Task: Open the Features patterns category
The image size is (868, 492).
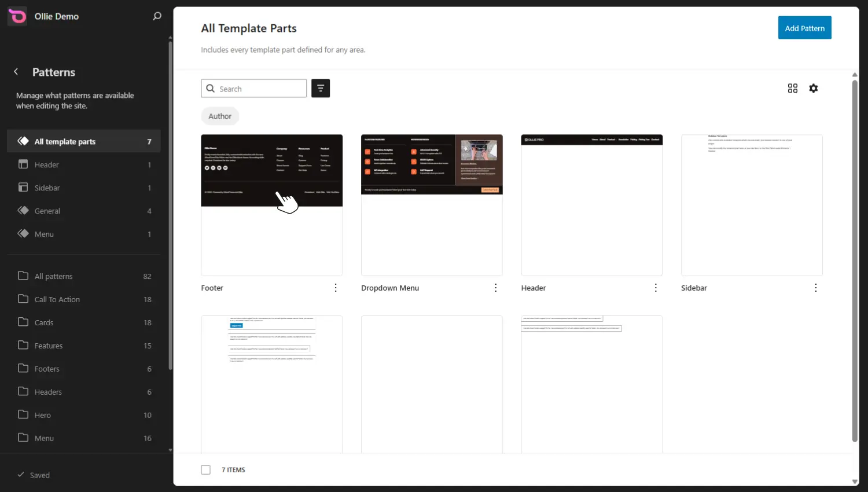Action: click(x=84, y=346)
